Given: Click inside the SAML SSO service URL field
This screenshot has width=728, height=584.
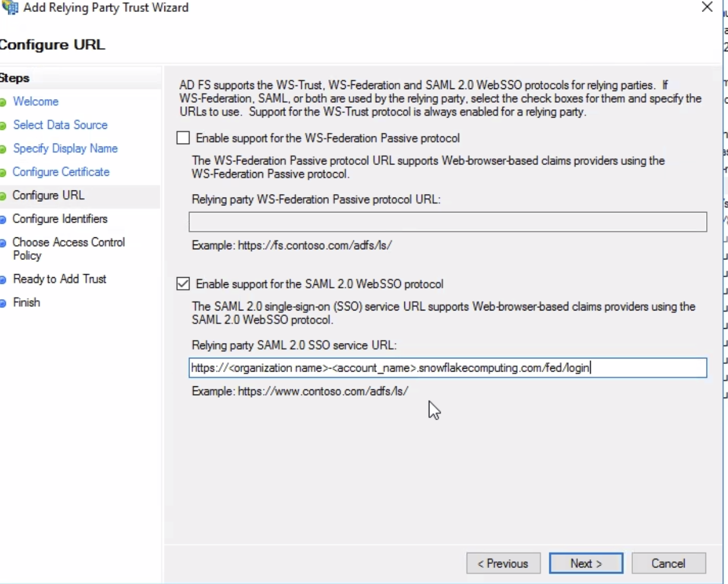Looking at the screenshot, I should (448, 368).
